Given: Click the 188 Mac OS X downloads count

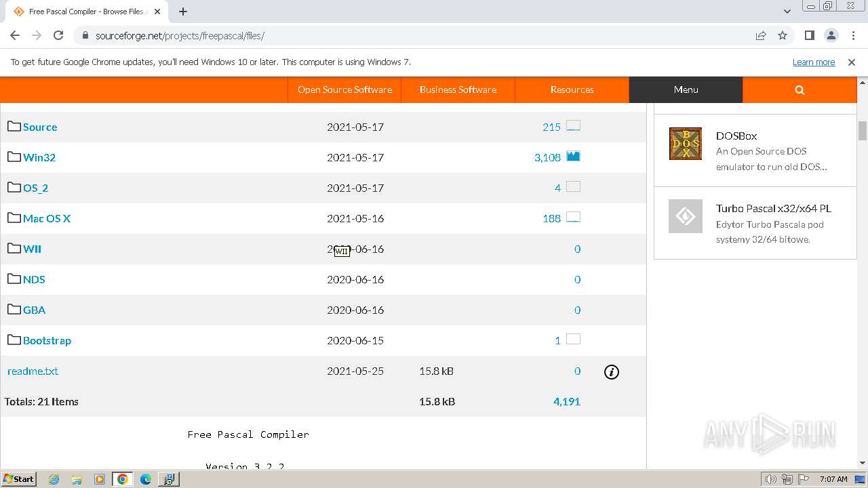Looking at the screenshot, I should coord(551,218).
